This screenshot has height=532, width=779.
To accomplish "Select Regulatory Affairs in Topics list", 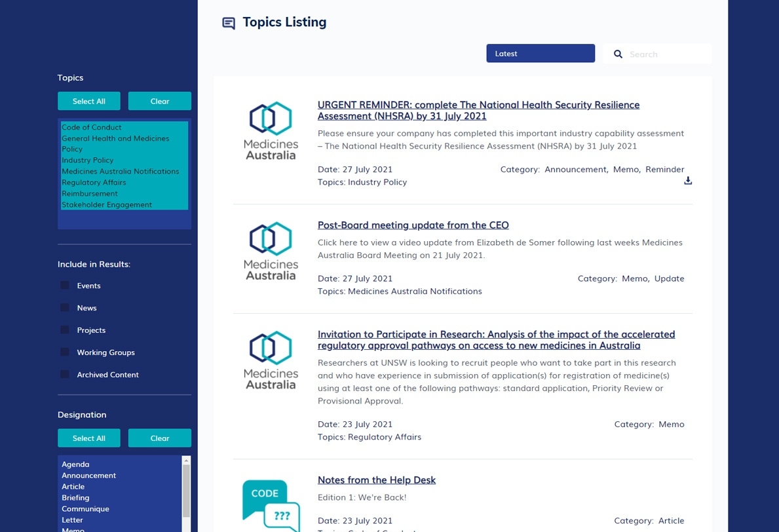I will 124,182.
